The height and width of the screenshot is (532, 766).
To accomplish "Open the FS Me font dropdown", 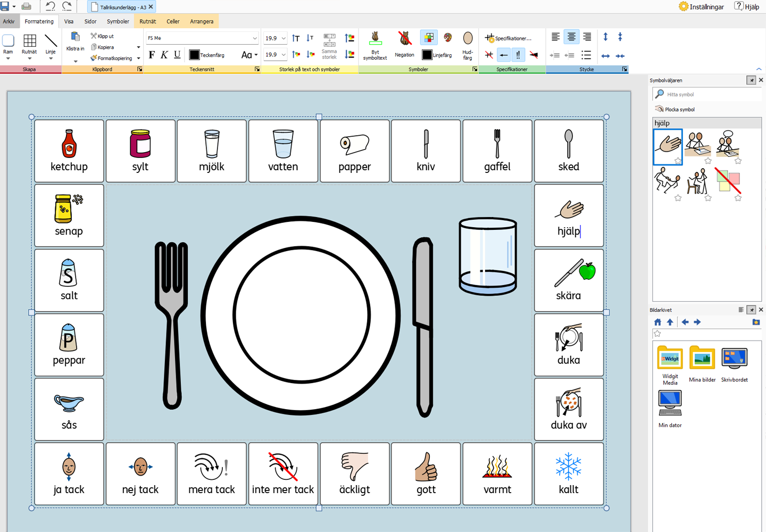I will point(255,38).
